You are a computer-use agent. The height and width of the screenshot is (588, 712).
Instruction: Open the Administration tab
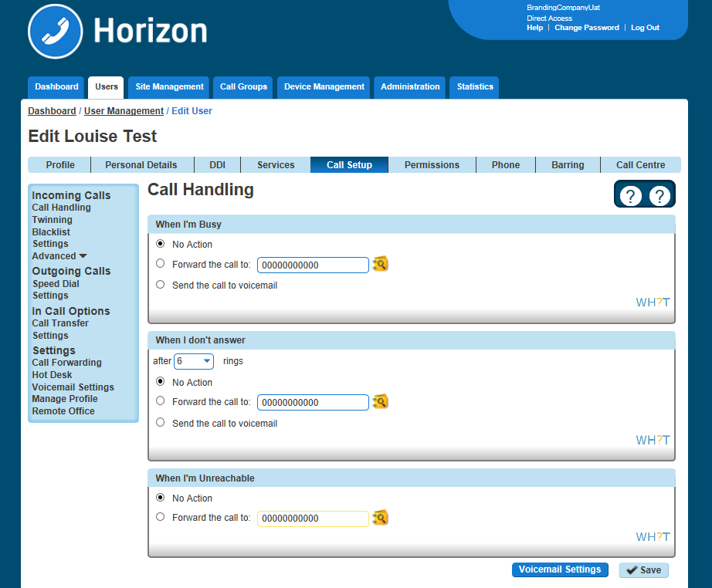(x=410, y=87)
